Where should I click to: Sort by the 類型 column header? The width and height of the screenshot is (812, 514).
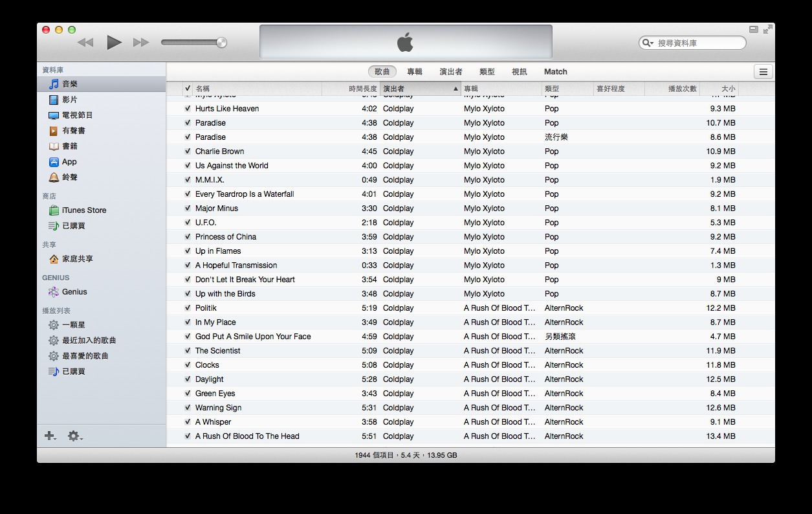(x=567, y=89)
